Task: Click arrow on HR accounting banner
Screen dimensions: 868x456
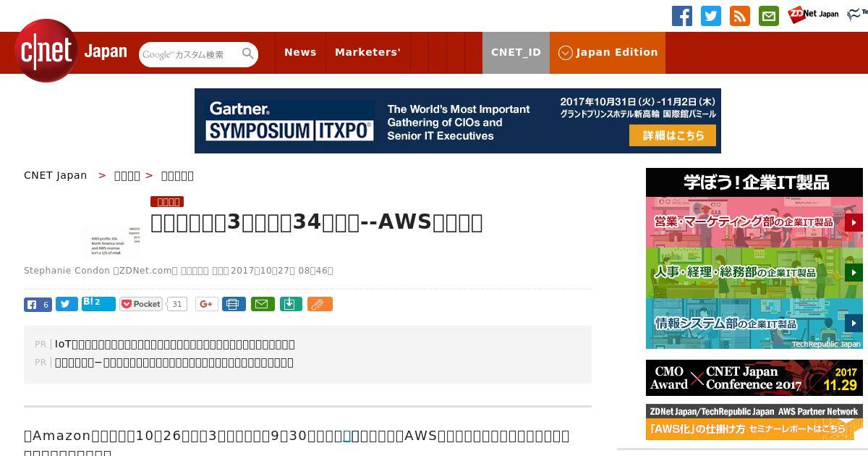Action: (854, 273)
